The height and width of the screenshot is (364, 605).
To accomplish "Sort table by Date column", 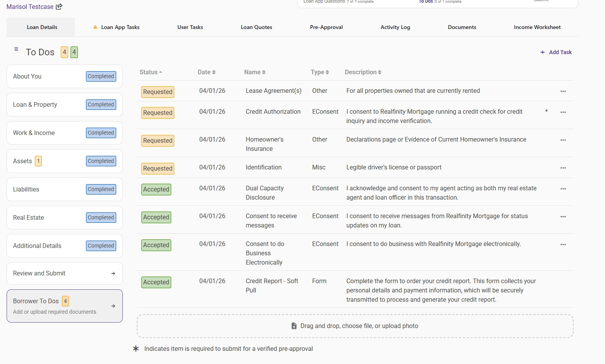I will click(x=206, y=72).
